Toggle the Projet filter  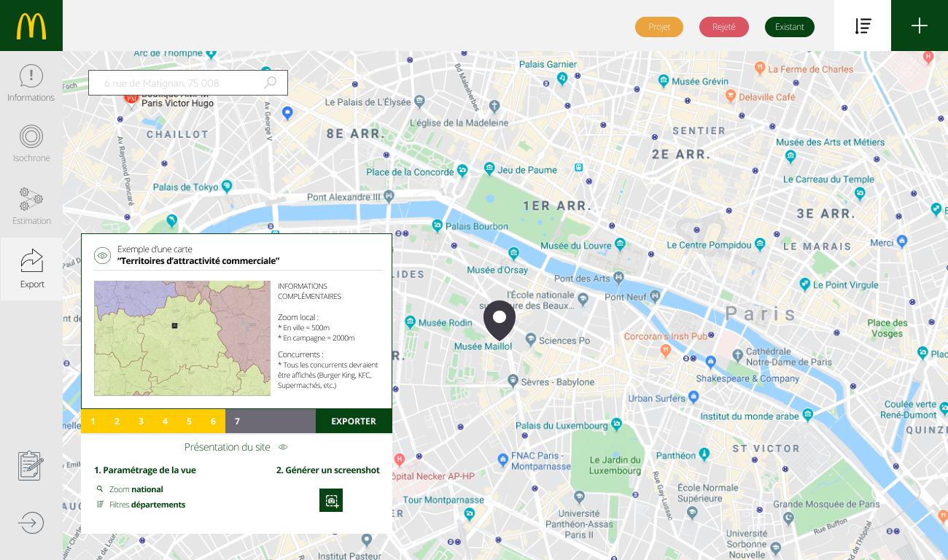click(659, 27)
